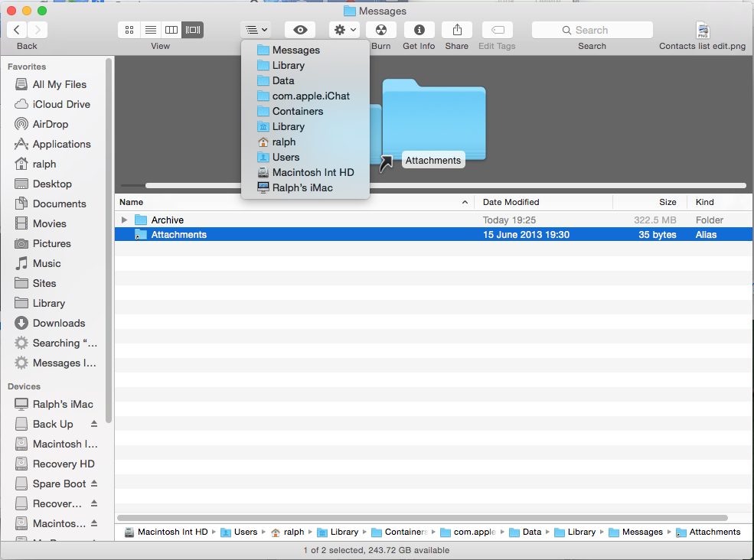Select Recovery HD under Devices
The image size is (754, 560).
click(54, 464)
